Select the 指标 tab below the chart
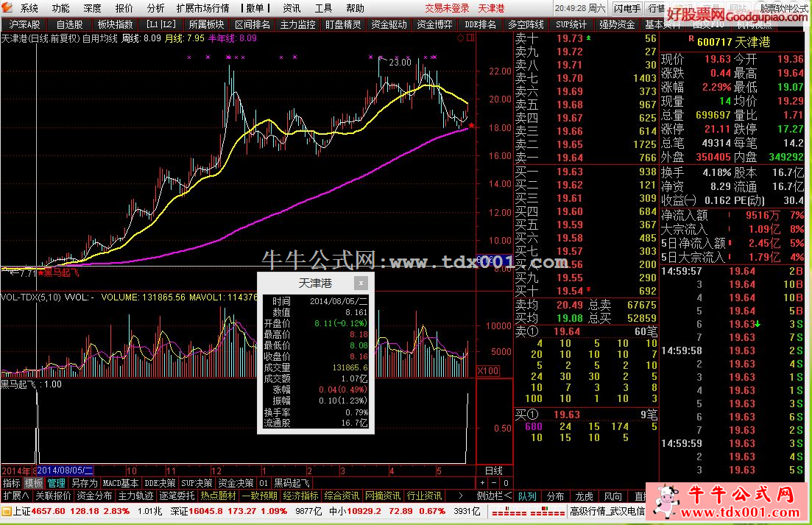The width and height of the screenshot is (812, 525). [11, 483]
